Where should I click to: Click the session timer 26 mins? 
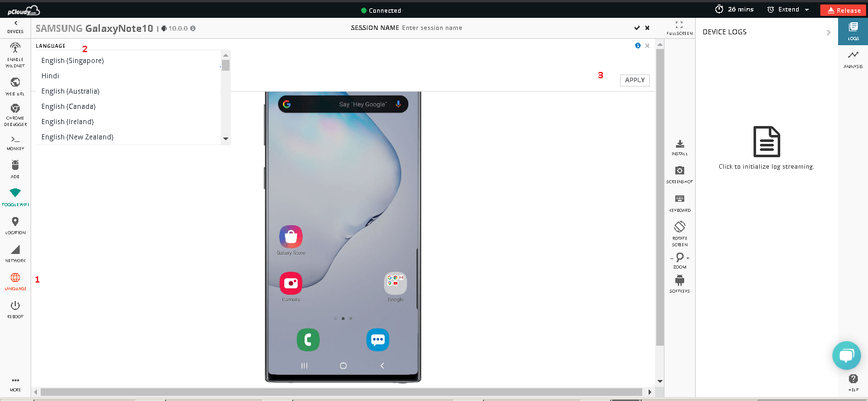tap(734, 10)
